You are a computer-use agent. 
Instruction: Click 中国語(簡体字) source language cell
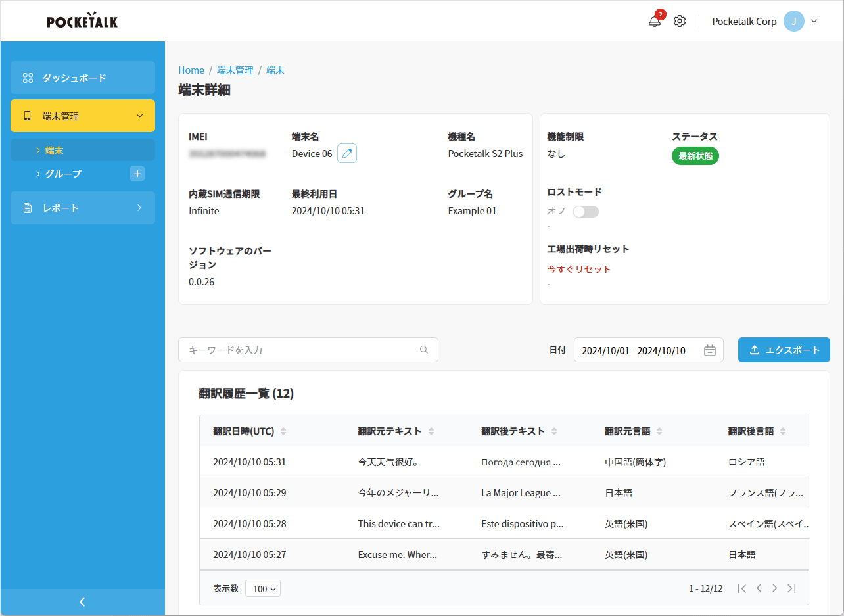coord(636,462)
